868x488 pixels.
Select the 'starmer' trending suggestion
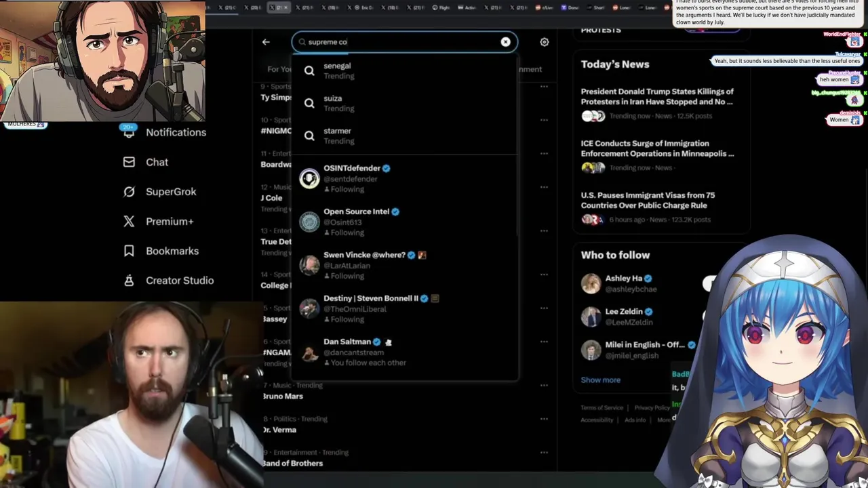pyautogui.click(x=404, y=136)
